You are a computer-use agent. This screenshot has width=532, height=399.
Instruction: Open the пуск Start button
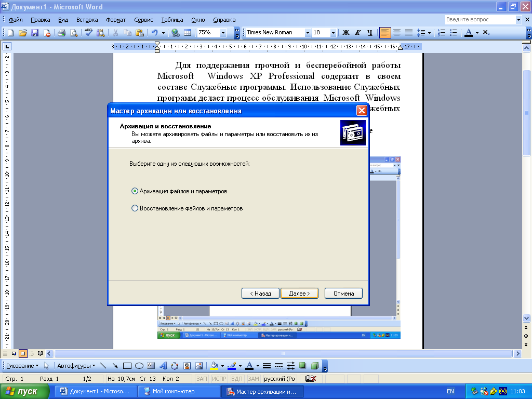click(x=24, y=392)
